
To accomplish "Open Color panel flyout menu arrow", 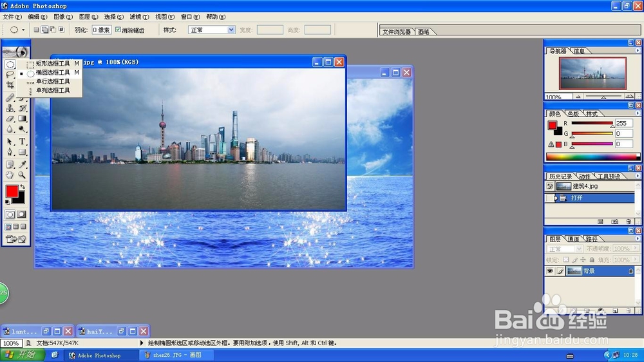I will click(638, 113).
